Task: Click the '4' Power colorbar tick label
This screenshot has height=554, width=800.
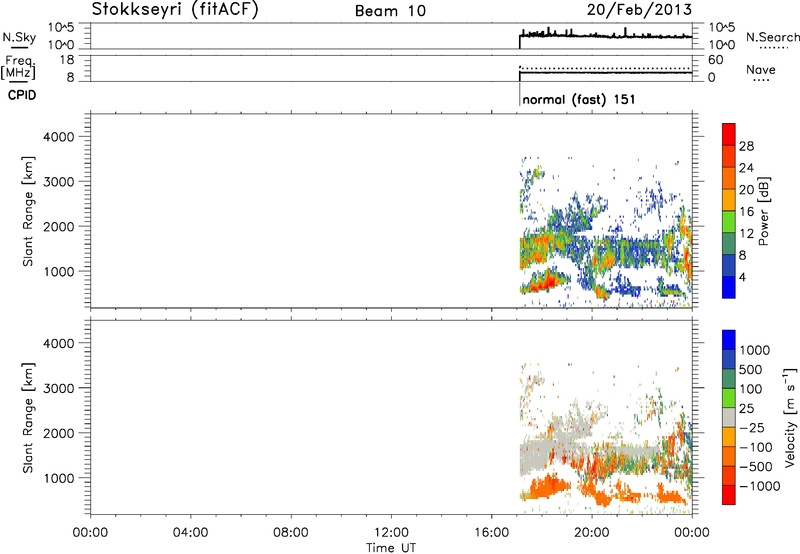Action: point(742,278)
